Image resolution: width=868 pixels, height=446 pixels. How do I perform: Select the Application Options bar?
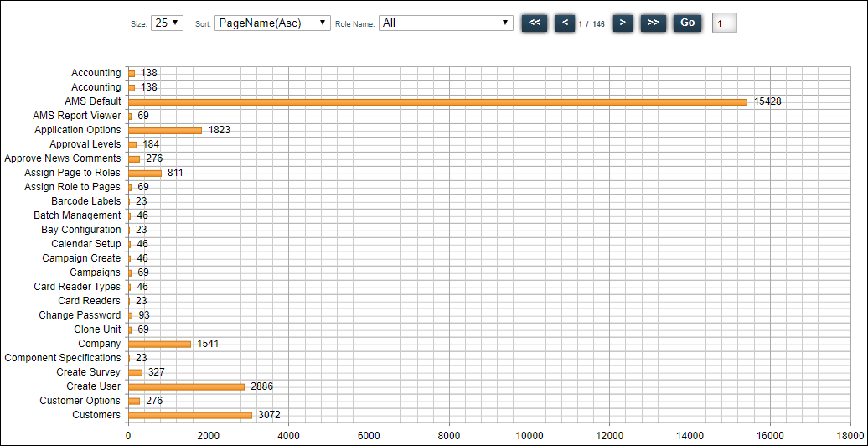point(164,130)
